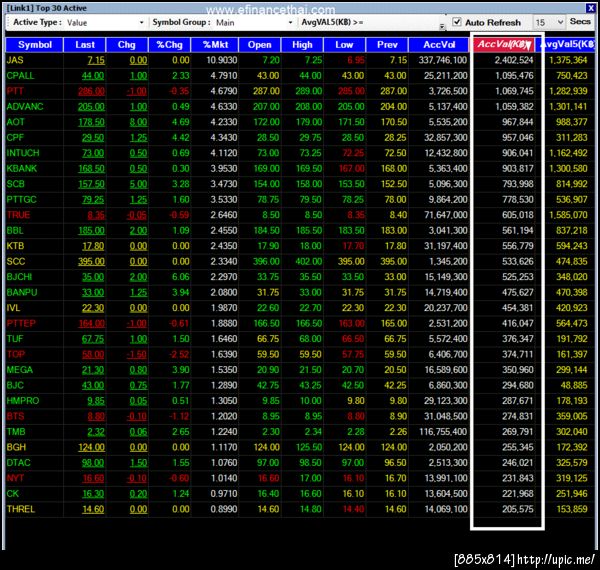Click BJCHI %Chg value 6.06
This screenshot has width=600, height=570.
pyautogui.click(x=181, y=277)
